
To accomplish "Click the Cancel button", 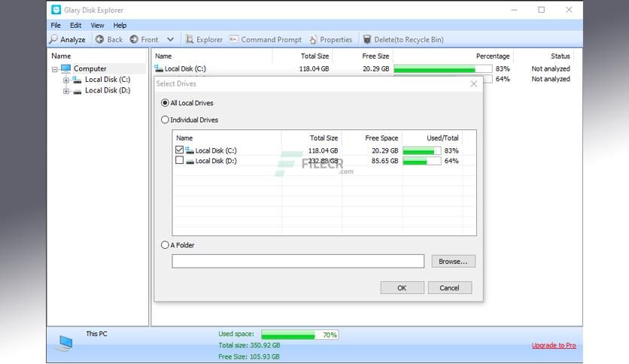I will pos(449,288).
